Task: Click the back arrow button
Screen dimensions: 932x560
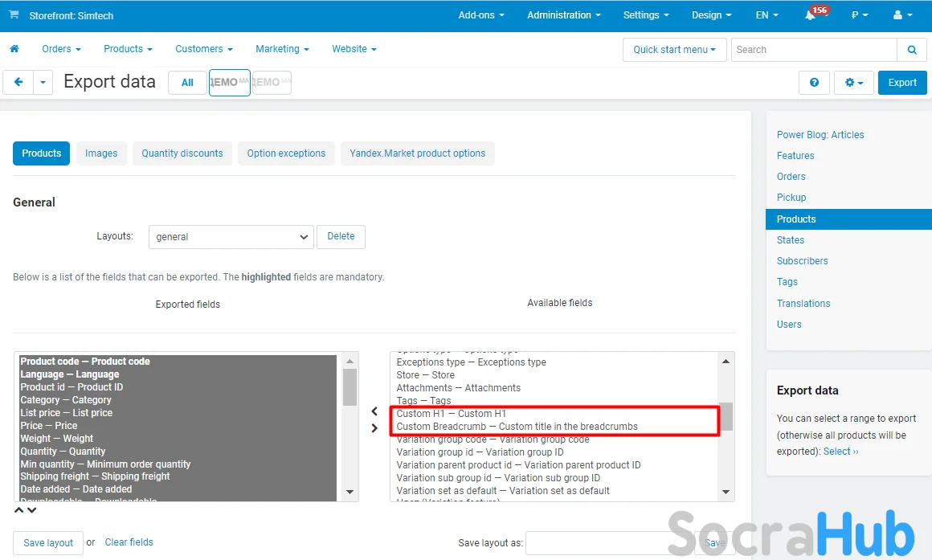Action: pos(18,82)
